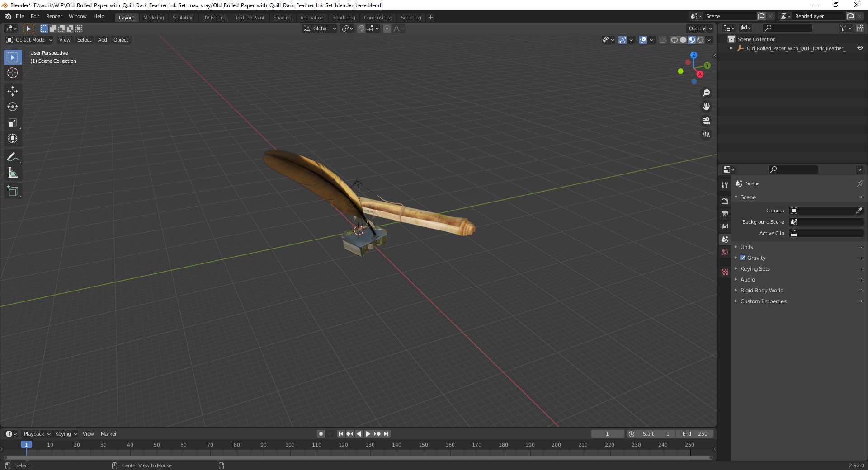
Task: Open the Texture properties tab
Action: click(x=725, y=272)
